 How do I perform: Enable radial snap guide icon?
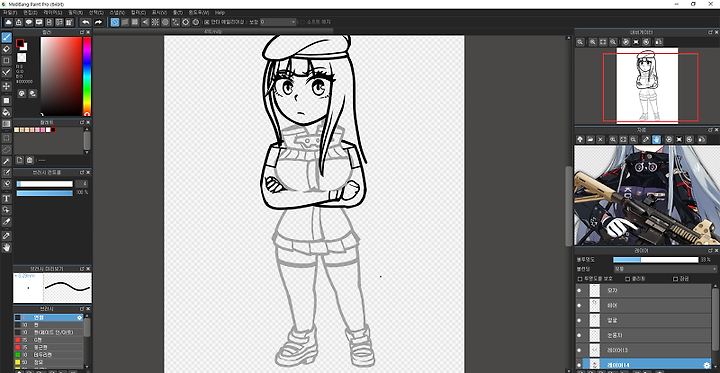pos(155,22)
